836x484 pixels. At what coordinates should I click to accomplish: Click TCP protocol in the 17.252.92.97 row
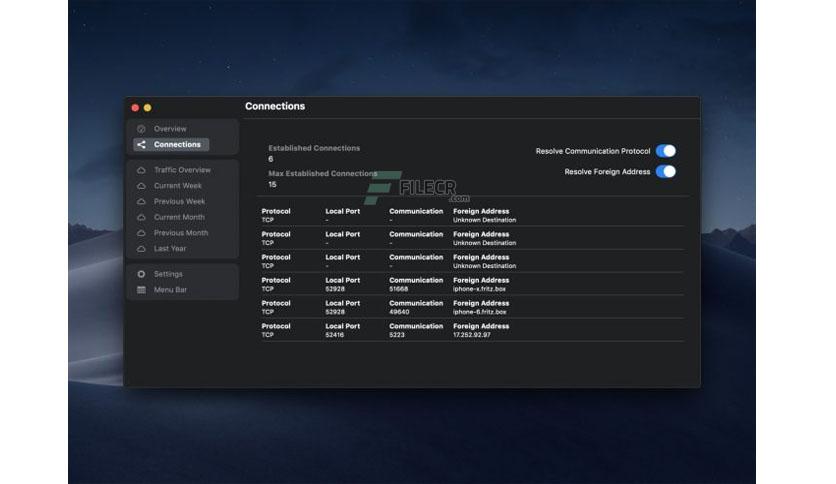pyautogui.click(x=268, y=335)
